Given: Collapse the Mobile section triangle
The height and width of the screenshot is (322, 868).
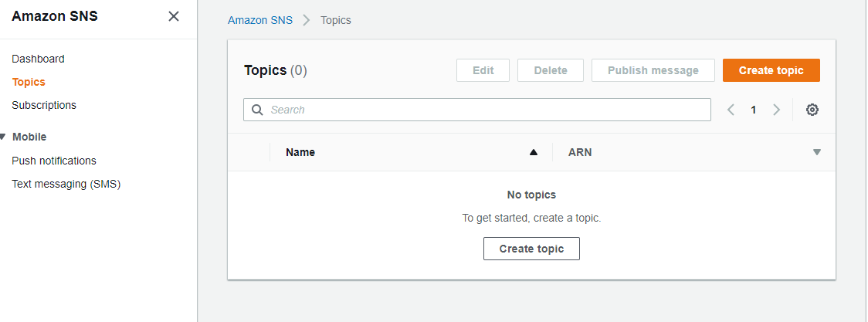Looking at the screenshot, I should (3, 137).
